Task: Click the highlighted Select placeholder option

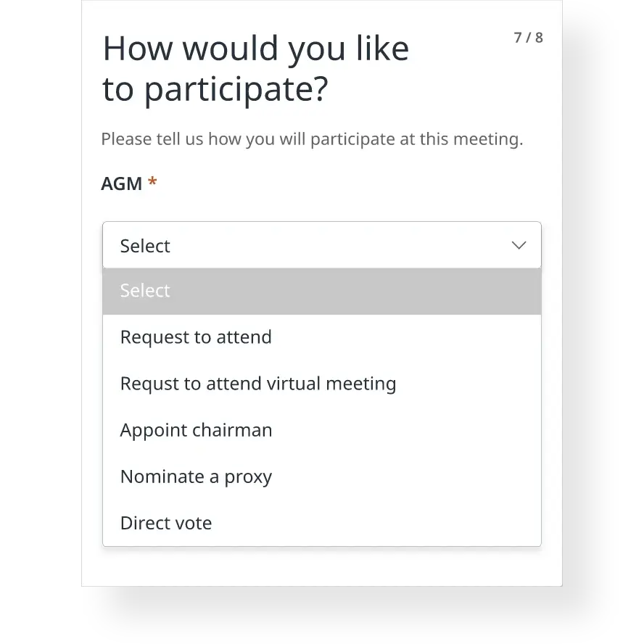Action: [x=144, y=290]
